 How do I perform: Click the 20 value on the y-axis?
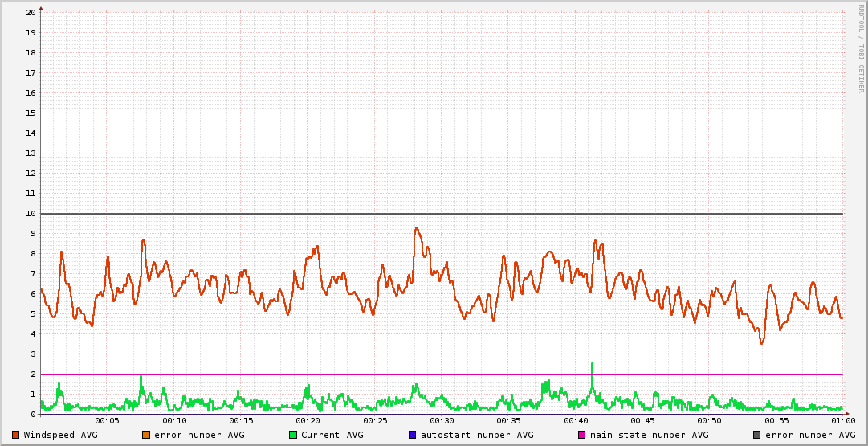point(31,12)
